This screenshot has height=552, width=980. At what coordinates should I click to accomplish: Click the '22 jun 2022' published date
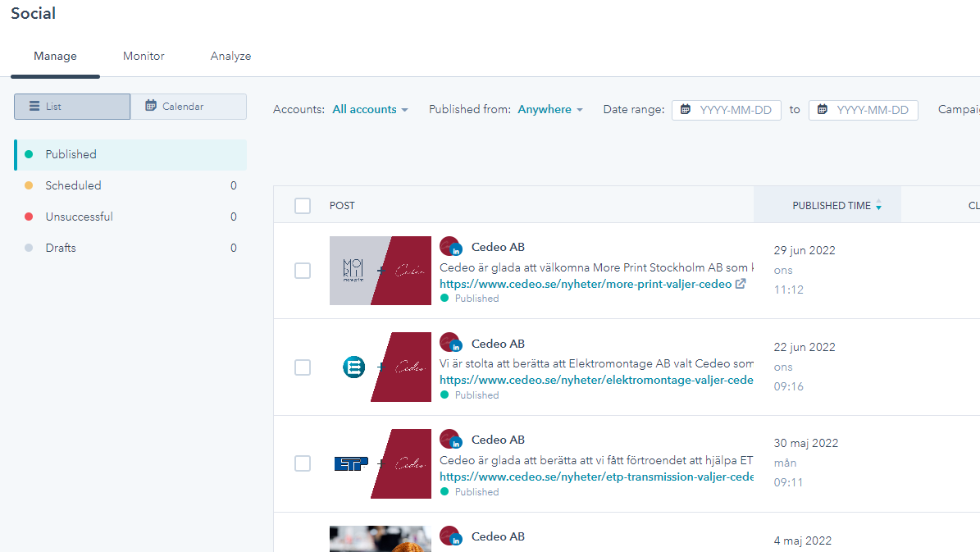pos(805,348)
